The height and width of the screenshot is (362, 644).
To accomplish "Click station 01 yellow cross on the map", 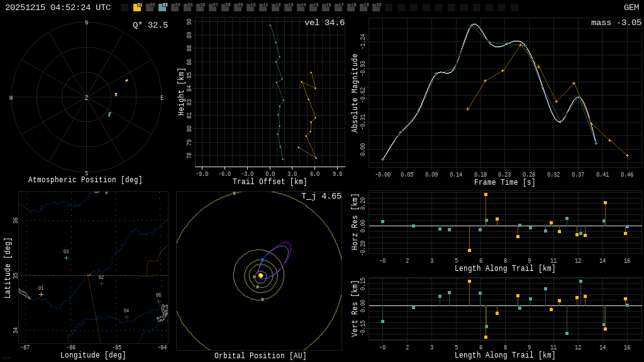I will pyautogui.click(x=41, y=294).
